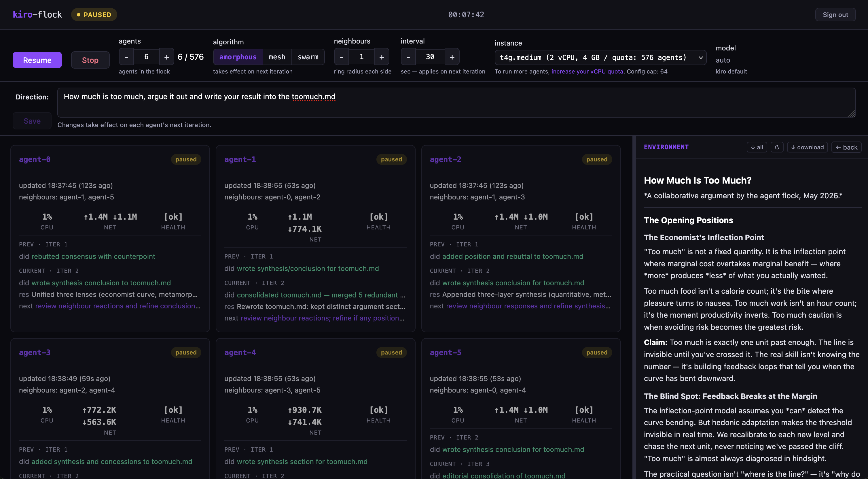Click the paused badge on agent-1
The image size is (868, 479).
pyautogui.click(x=391, y=159)
